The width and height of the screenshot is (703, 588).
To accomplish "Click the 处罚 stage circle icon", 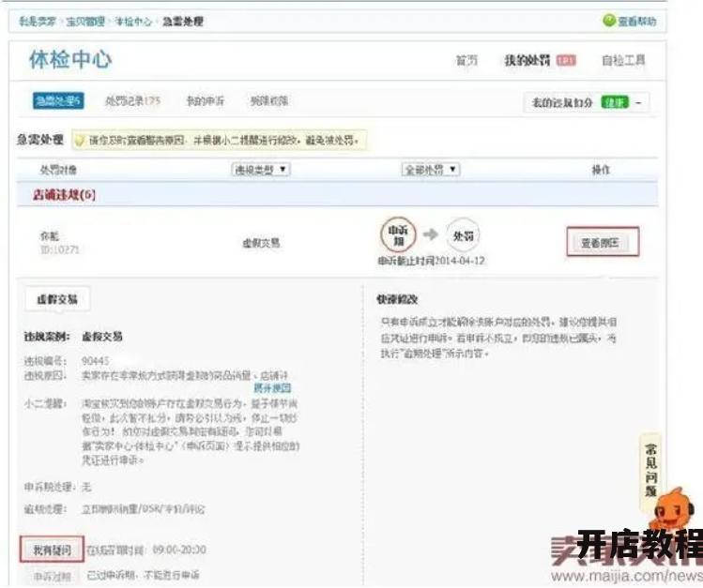I will tap(463, 235).
